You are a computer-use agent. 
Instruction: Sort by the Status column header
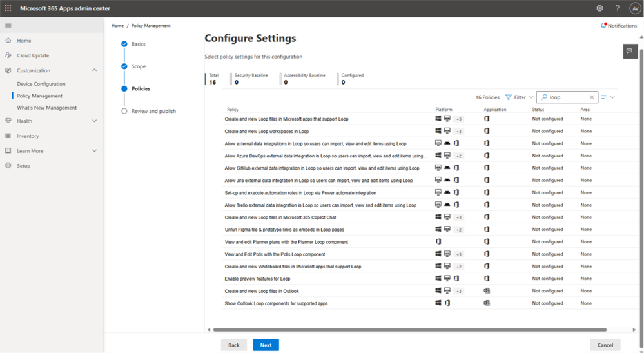(x=538, y=110)
